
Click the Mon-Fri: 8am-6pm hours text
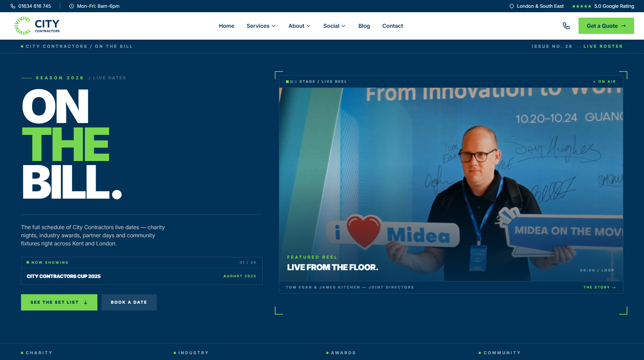tap(98, 6)
